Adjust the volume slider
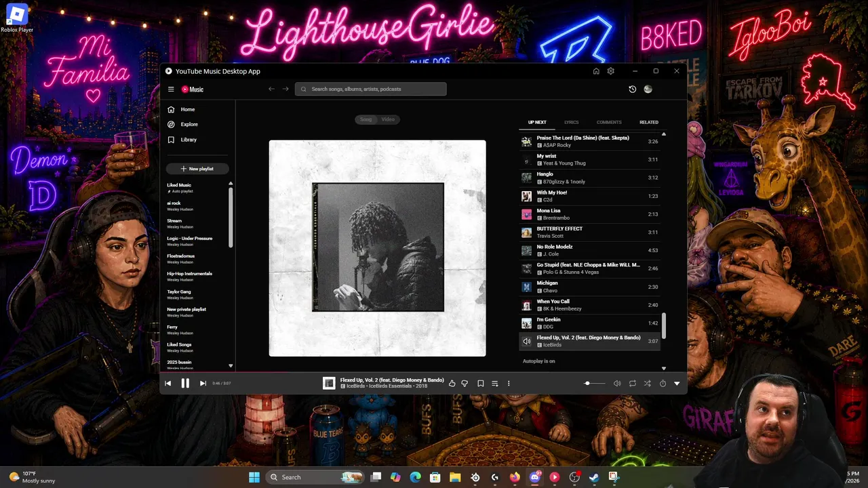 [x=595, y=384]
